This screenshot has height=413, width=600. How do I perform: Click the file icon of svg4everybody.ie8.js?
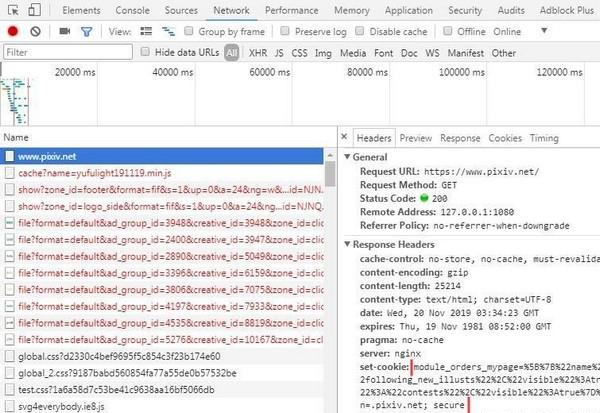pyautogui.click(x=10, y=406)
